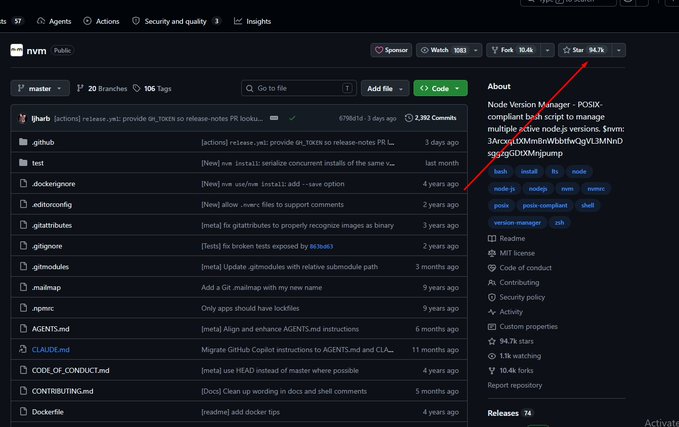Open the Agents tab

click(x=54, y=21)
